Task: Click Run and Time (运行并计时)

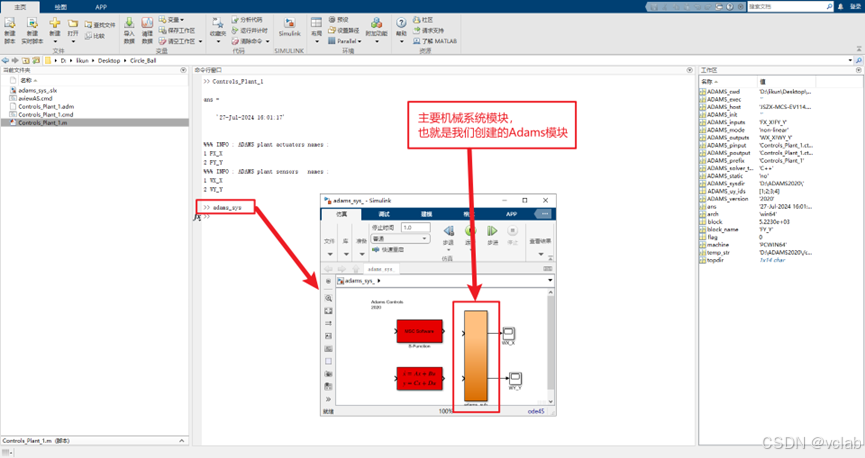Action: click(249, 30)
